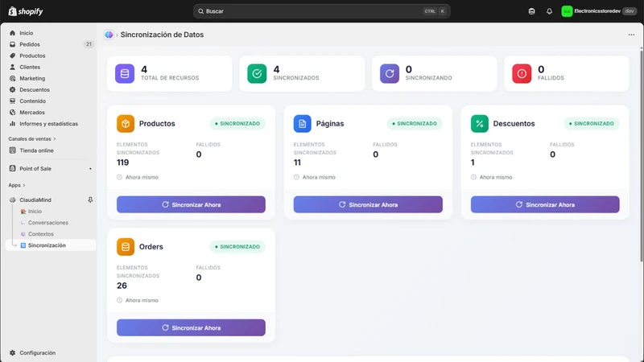
Task: Click the Páginas SINCRONIZADO status badge
Action: [x=415, y=124]
